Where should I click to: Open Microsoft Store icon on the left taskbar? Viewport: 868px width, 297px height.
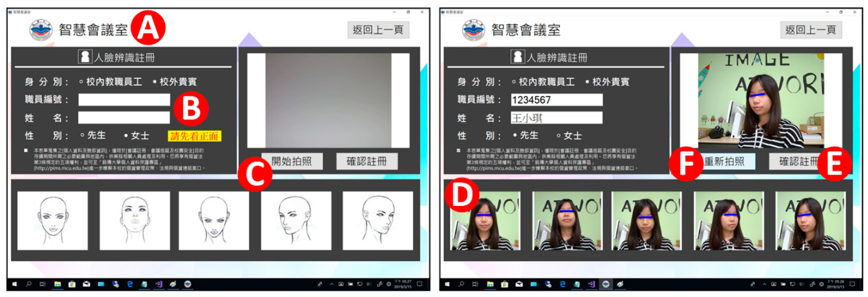[x=72, y=284]
